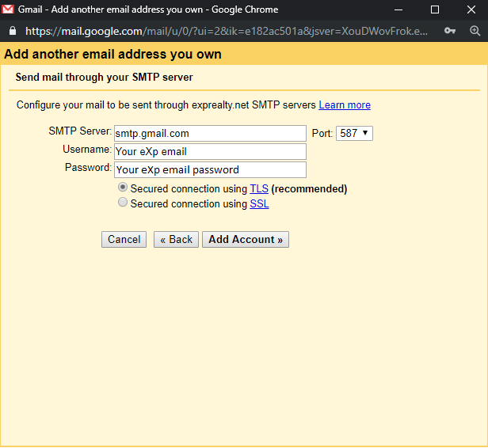Click the URL in the address bar
This screenshot has height=448, width=488.
pos(227,31)
